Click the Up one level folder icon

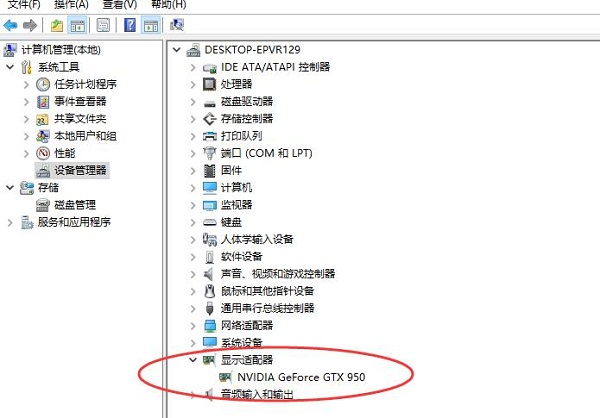[x=57, y=24]
